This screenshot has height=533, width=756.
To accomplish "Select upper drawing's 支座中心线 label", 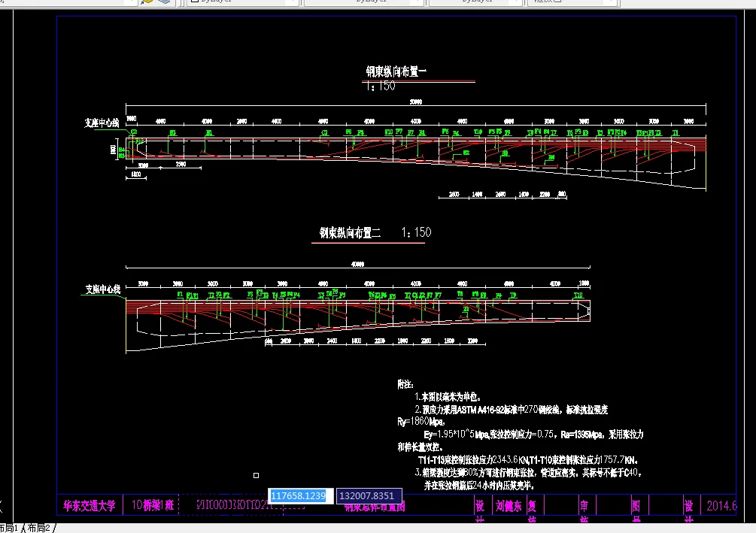I will coord(102,123).
